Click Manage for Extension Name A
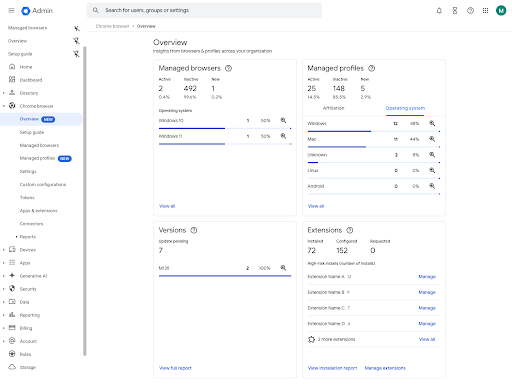This screenshot has width=512, height=384. pyautogui.click(x=427, y=277)
